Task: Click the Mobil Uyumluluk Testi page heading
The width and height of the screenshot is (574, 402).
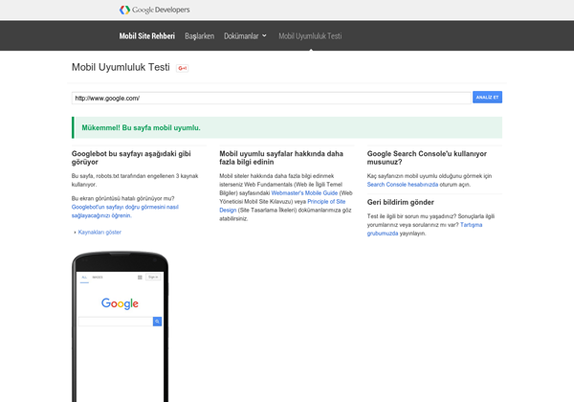Action: (x=121, y=67)
